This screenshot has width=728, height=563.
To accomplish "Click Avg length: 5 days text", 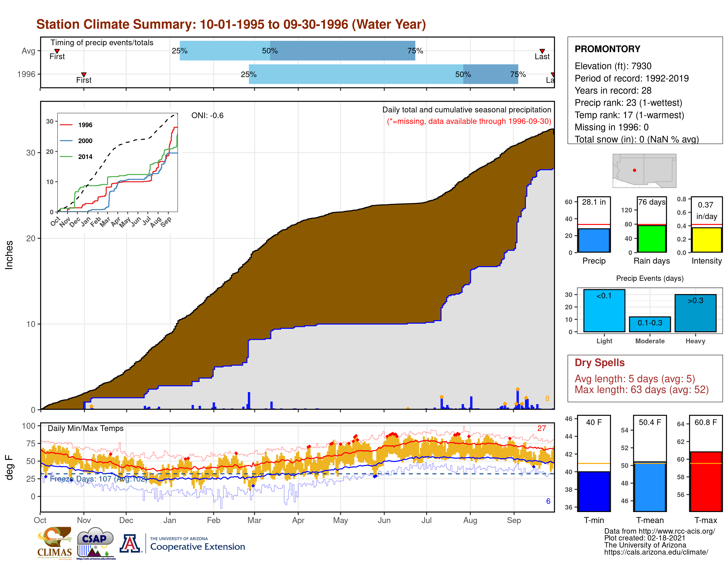I will 635,379.
